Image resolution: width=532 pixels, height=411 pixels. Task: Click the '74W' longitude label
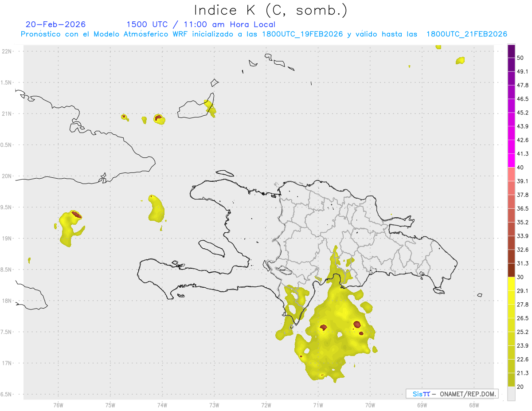coord(162,405)
